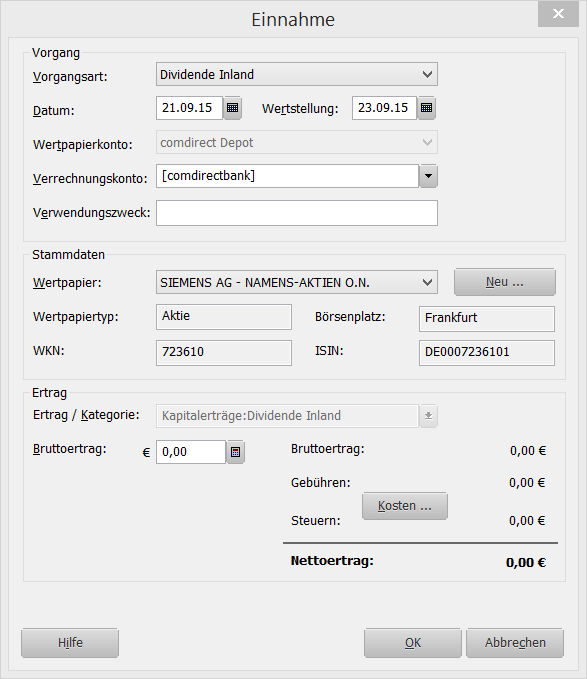
Task: Expand the Verrechnungskonto dropdown arrow
Action: tap(428, 176)
